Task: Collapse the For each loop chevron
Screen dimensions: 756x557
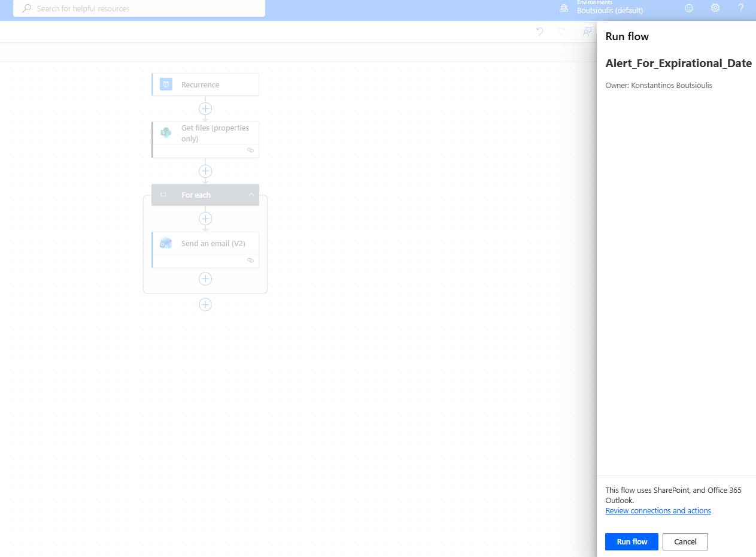Action: (x=251, y=195)
